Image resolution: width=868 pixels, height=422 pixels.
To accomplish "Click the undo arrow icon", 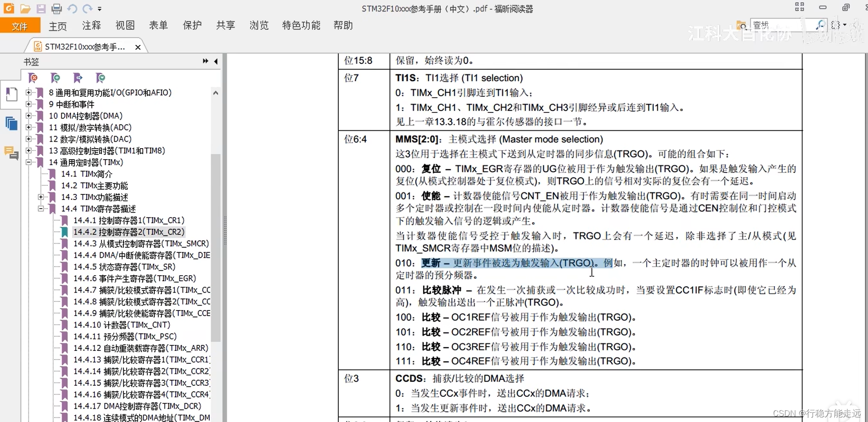I will pyautogui.click(x=72, y=8).
